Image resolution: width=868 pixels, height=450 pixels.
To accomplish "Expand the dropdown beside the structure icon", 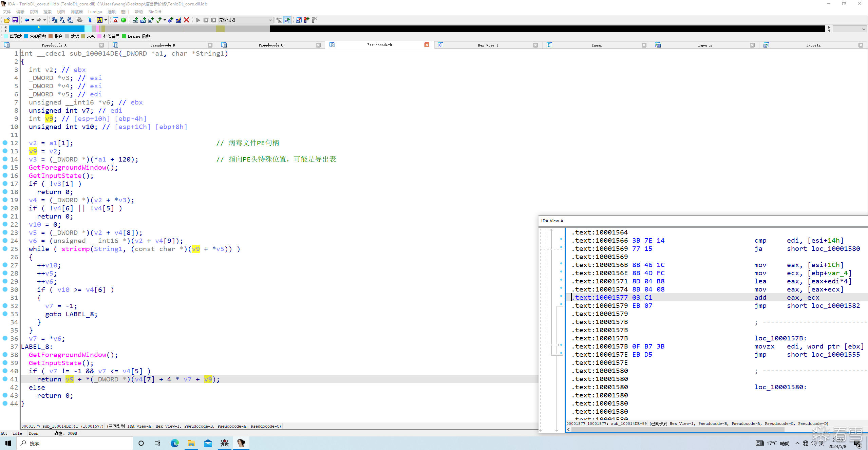I will pos(165,20).
